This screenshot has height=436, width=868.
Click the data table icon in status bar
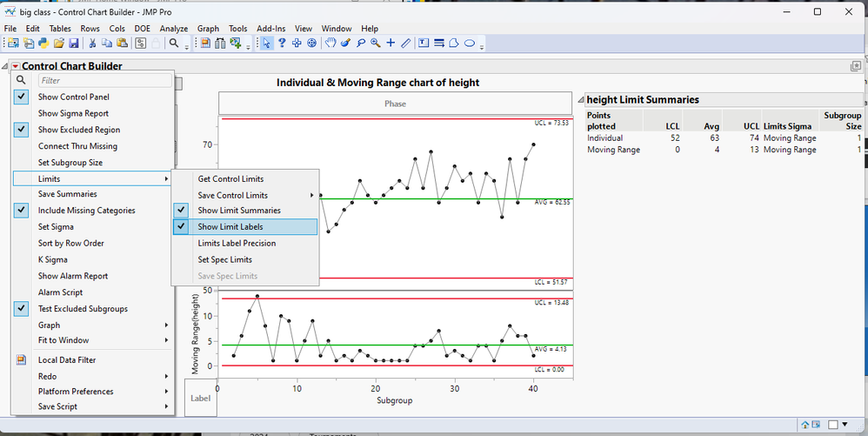coord(816,425)
